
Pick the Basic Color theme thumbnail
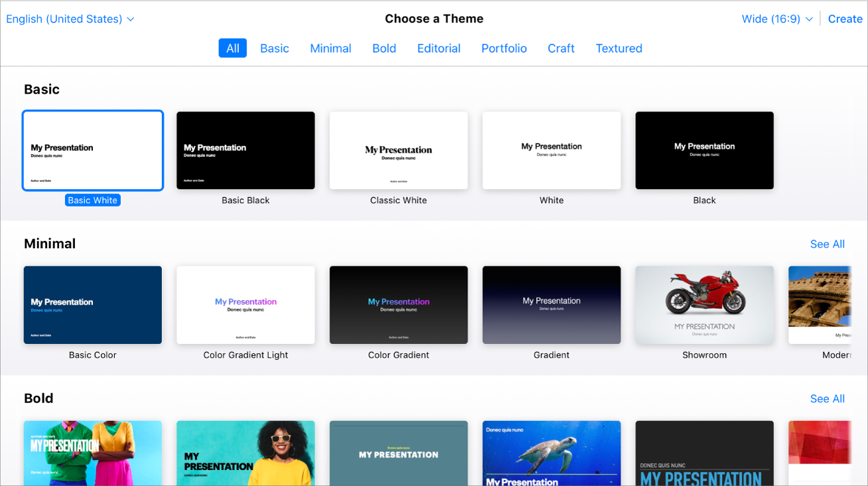coord(93,305)
